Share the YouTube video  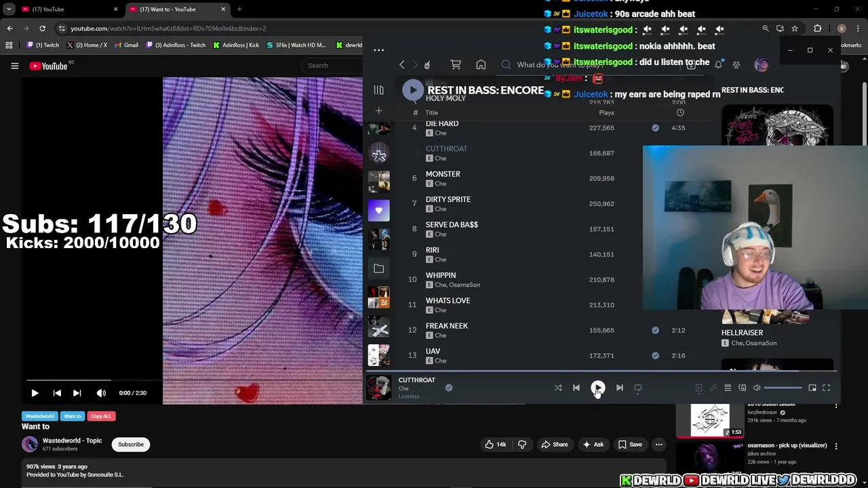coord(554,445)
